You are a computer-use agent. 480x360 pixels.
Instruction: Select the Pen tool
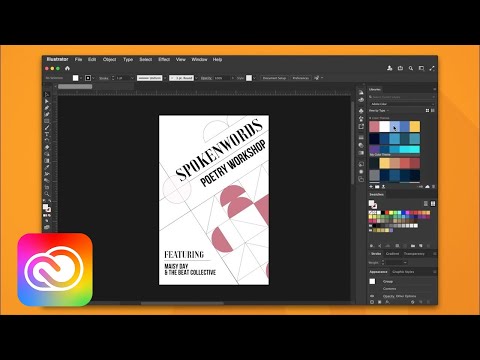47,108
